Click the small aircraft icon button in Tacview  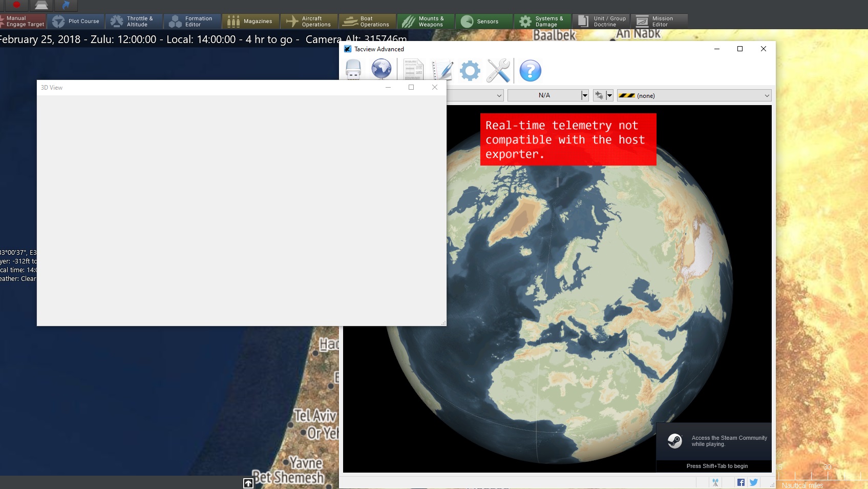click(x=599, y=95)
